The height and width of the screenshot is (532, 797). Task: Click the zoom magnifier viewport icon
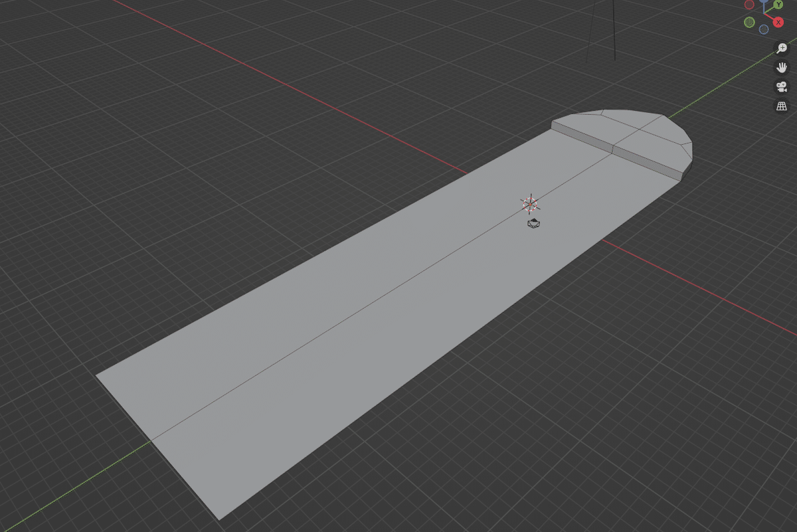point(782,48)
